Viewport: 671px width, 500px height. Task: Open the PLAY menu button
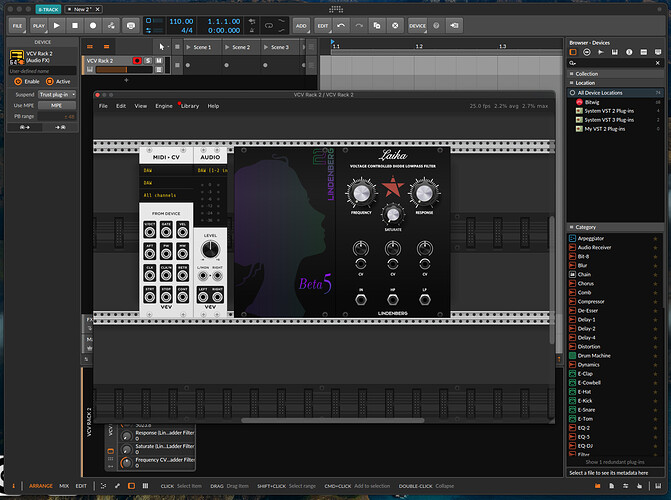point(39,26)
